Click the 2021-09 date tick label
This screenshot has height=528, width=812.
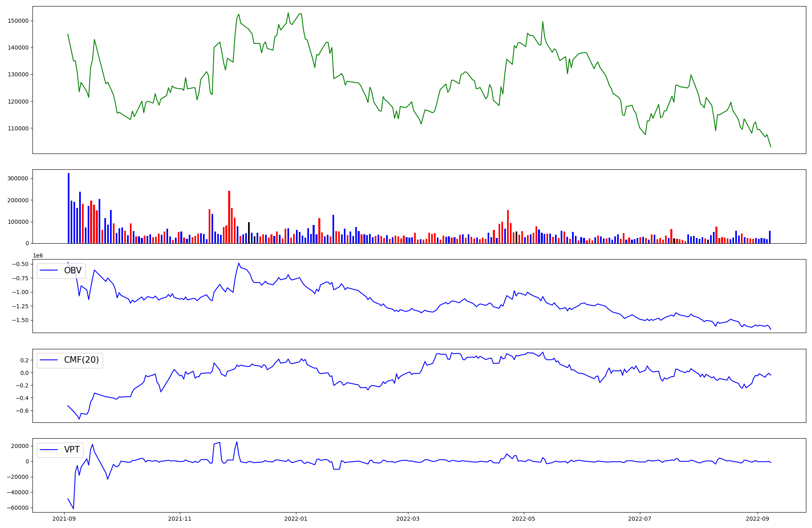[64, 518]
